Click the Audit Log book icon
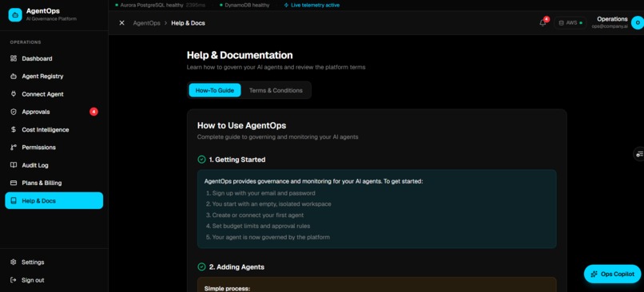This screenshot has width=644, height=292. point(14,165)
